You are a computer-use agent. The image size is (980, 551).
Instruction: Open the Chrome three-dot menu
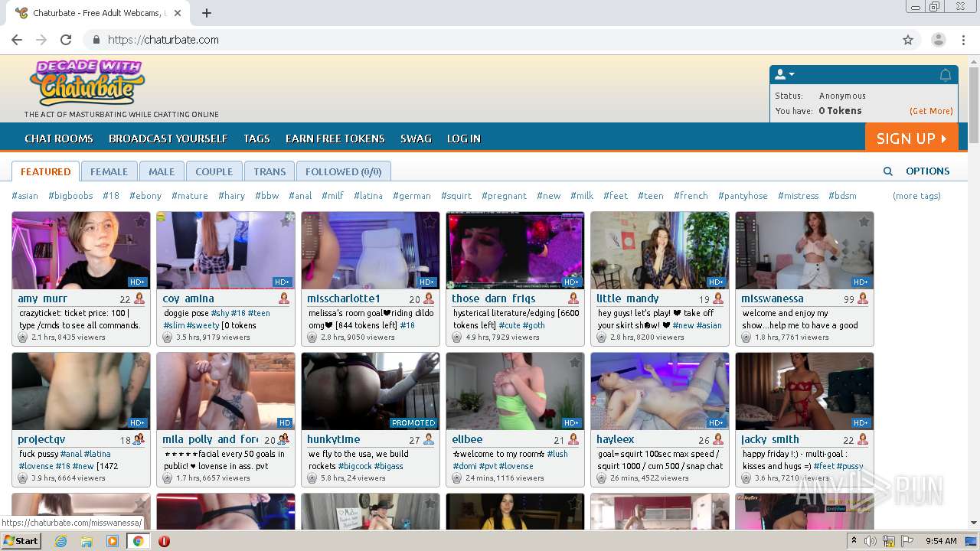963,40
